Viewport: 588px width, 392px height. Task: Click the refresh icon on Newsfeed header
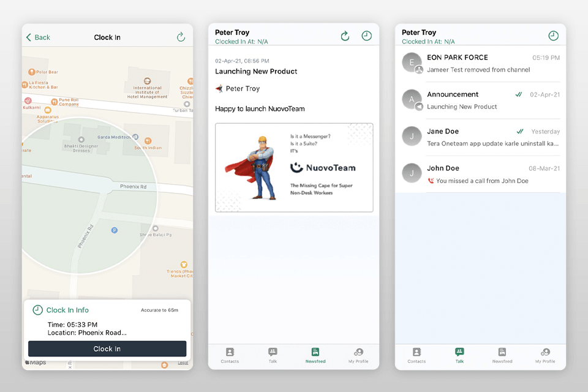345,36
